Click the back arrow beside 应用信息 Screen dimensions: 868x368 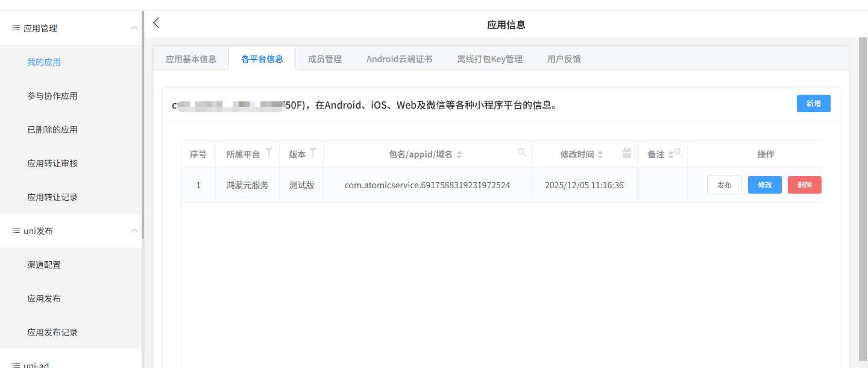tap(156, 23)
